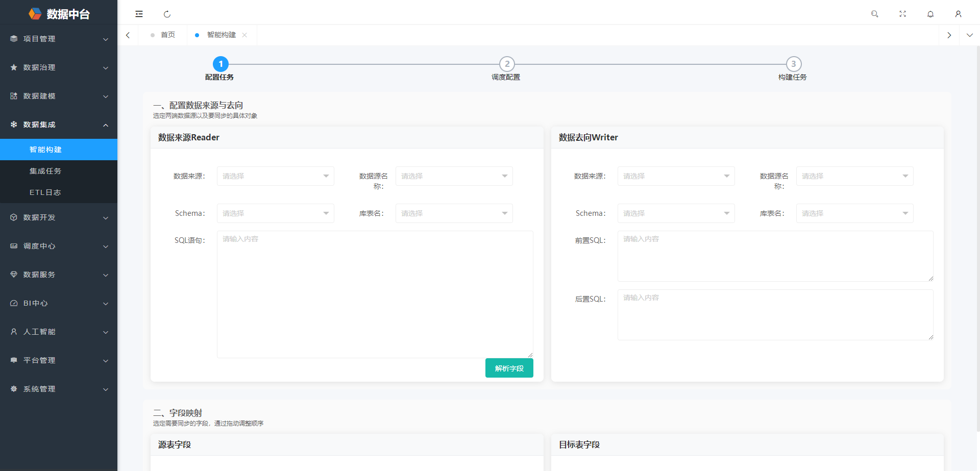Open the Reader 数据来源 dropdown
Viewport: 980px width, 471px height.
pos(275,176)
